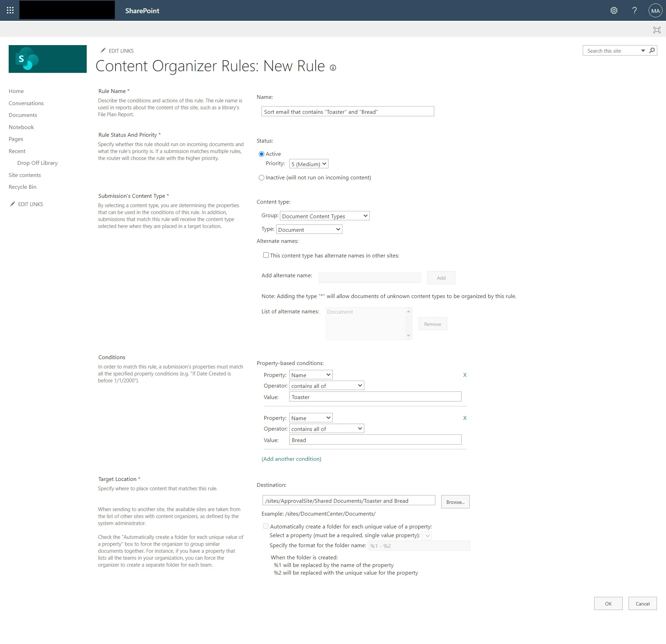Image resolution: width=666 pixels, height=644 pixels.
Task: Select the Inactive status radio button
Action: click(x=262, y=178)
